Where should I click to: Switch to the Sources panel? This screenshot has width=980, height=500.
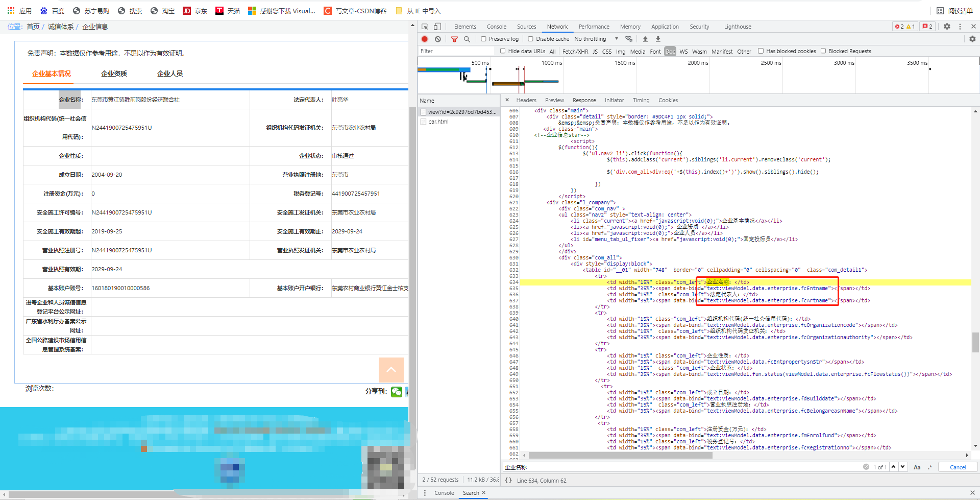pyautogui.click(x=526, y=27)
